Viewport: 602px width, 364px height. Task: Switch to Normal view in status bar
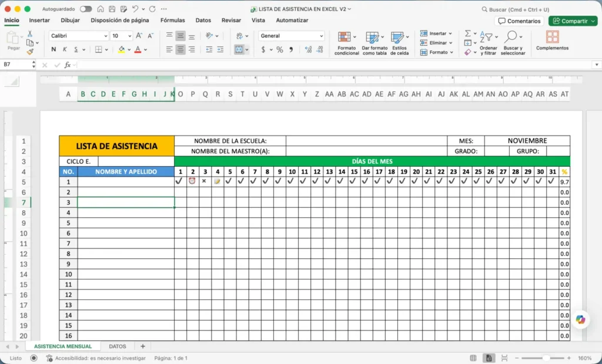(x=473, y=358)
